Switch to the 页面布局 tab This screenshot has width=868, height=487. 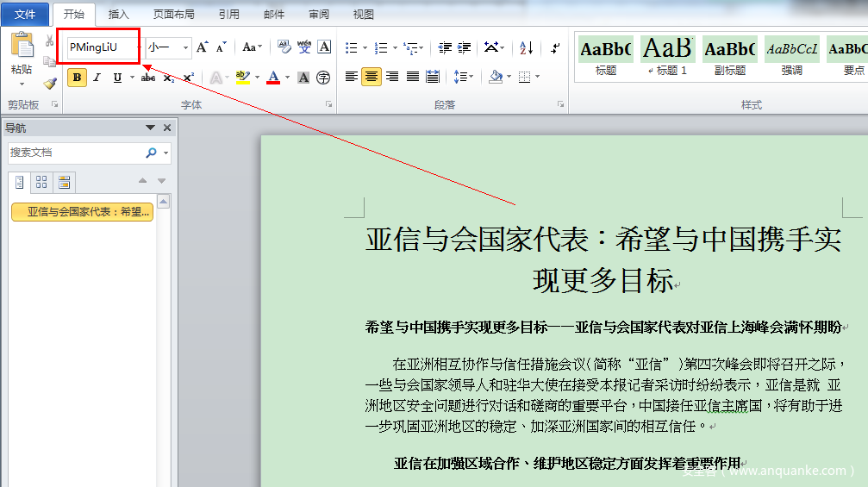pyautogui.click(x=173, y=15)
